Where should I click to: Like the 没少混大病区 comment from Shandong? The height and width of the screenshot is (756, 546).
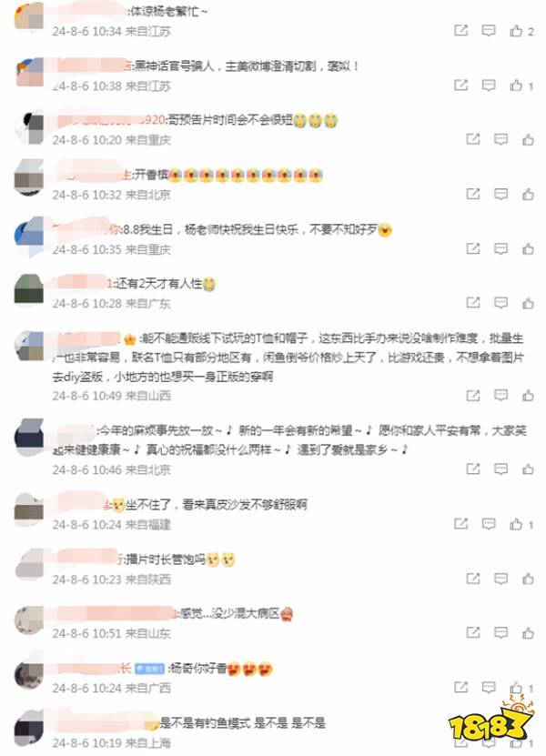528,632
